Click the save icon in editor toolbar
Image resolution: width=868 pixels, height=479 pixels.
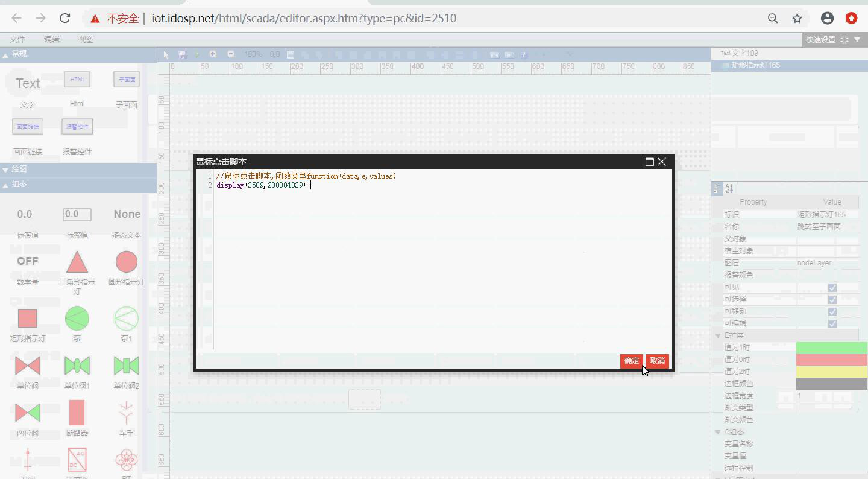pyautogui.click(x=182, y=54)
